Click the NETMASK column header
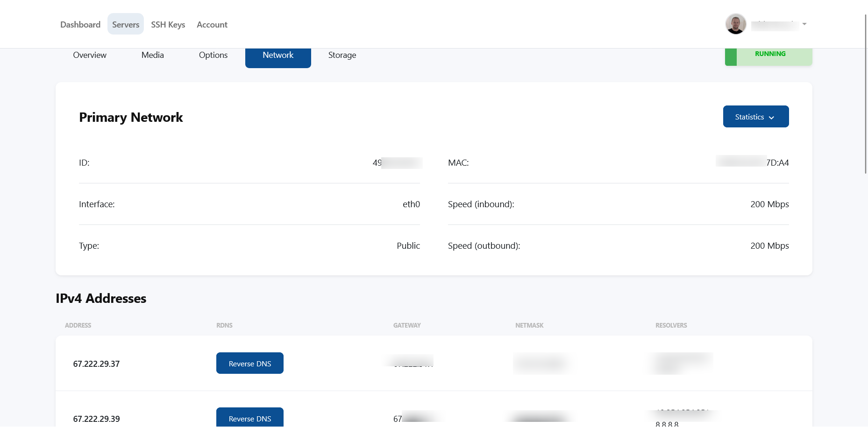Screen dimensions: 868x427 529,325
